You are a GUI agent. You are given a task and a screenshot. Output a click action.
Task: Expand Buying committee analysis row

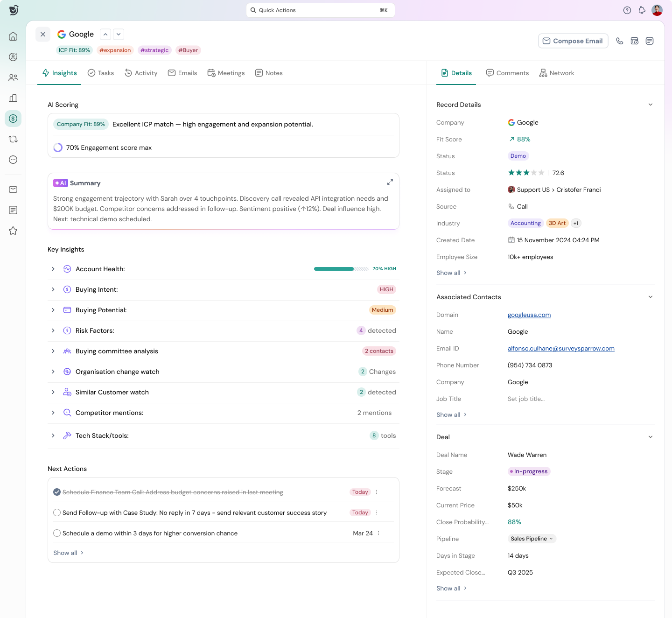click(53, 351)
